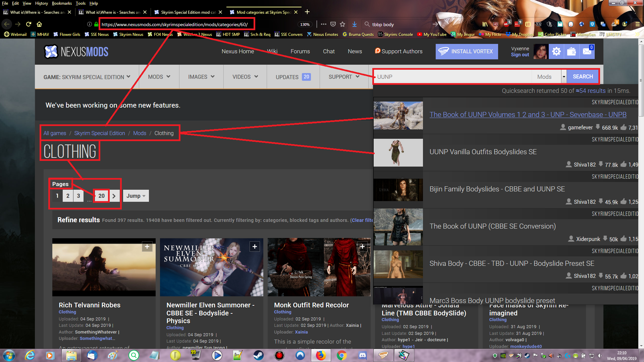
Task: Open the Firefox History menu
Action: tap(42, 3)
